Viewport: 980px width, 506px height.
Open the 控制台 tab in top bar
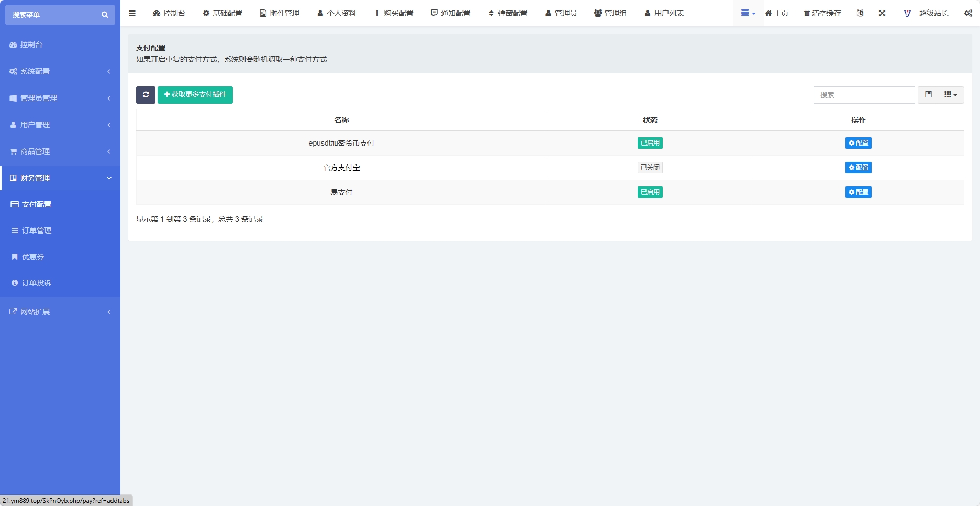(169, 13)
